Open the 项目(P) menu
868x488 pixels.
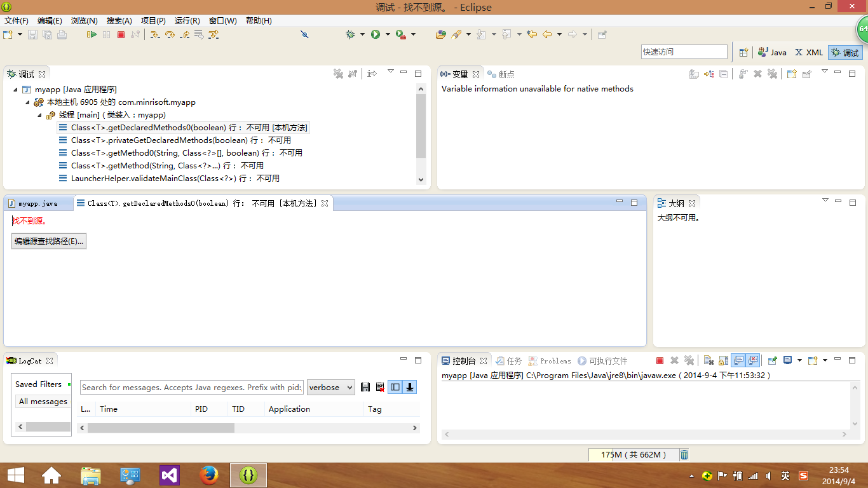click(x=153, y=20)
